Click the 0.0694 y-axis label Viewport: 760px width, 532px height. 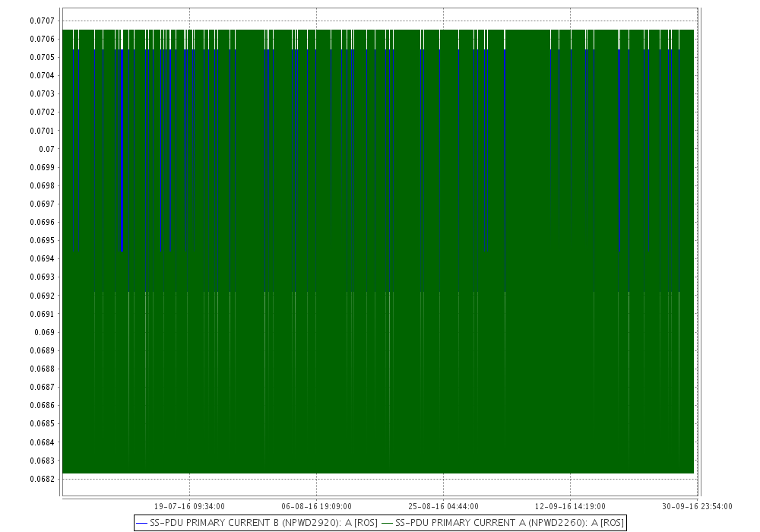pyautogui.click(x=42, y=259)
